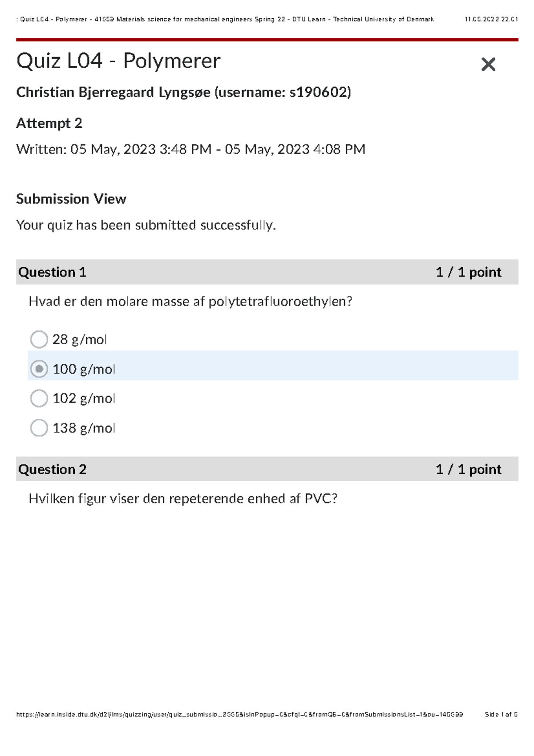The width and height of the screenshot is (534, 756).
Task: Click the quiz submitted successfully message
Action: [x=146, y=225]
